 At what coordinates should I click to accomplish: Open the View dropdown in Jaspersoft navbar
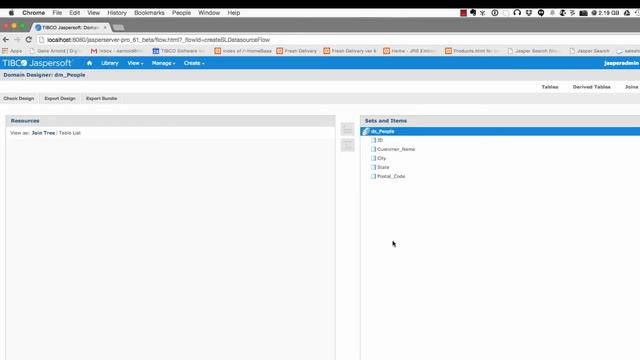point(135,63)
